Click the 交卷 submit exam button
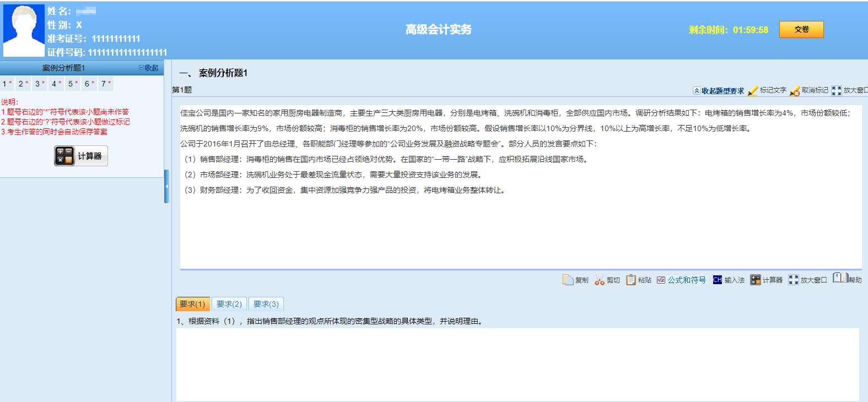Screen dimensions: 868x402 tap(801, 30)
